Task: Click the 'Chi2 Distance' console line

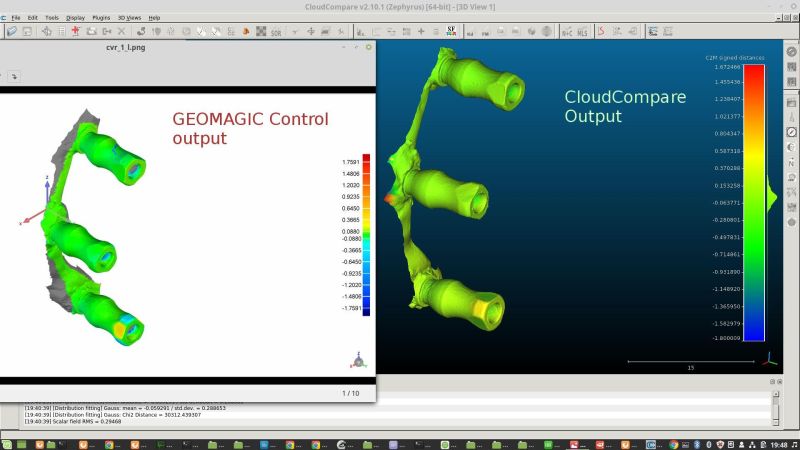Action: coord(113,415)
